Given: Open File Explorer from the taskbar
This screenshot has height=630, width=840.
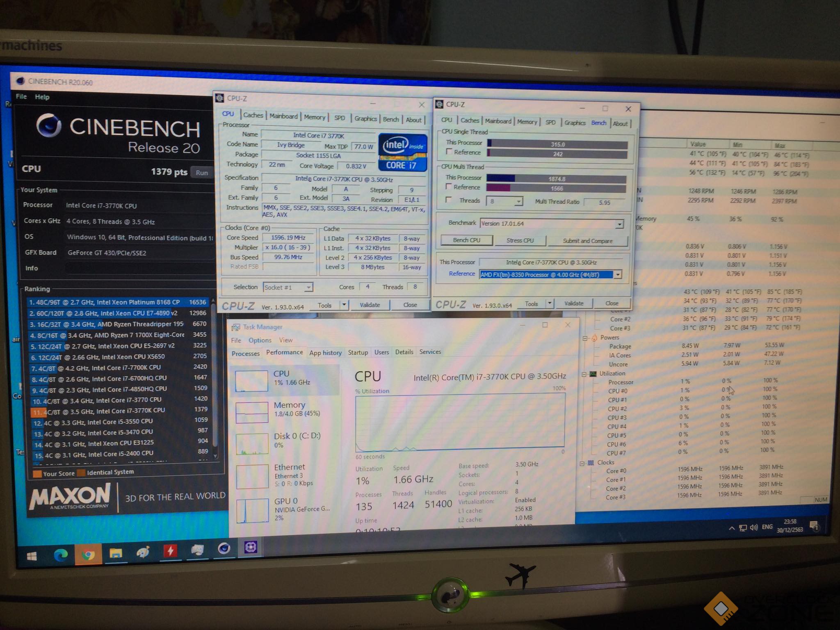Looking at the screenshot, I should tap(116, 553).
